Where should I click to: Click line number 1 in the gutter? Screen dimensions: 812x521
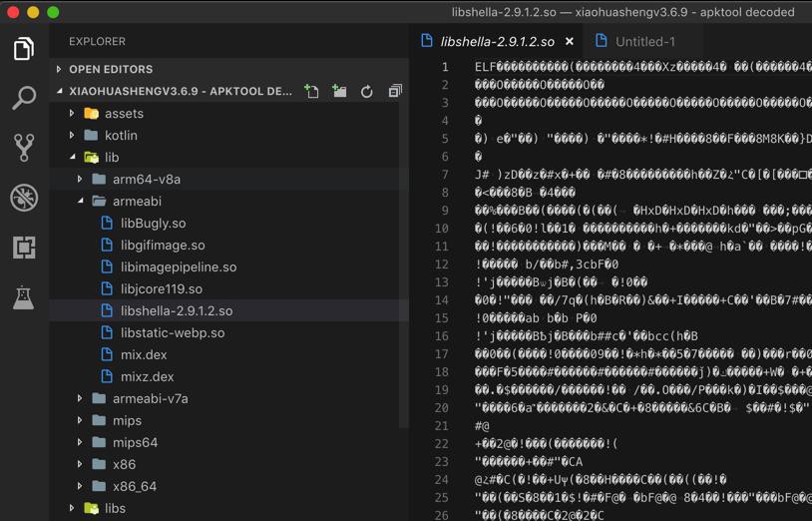point(445,67)
